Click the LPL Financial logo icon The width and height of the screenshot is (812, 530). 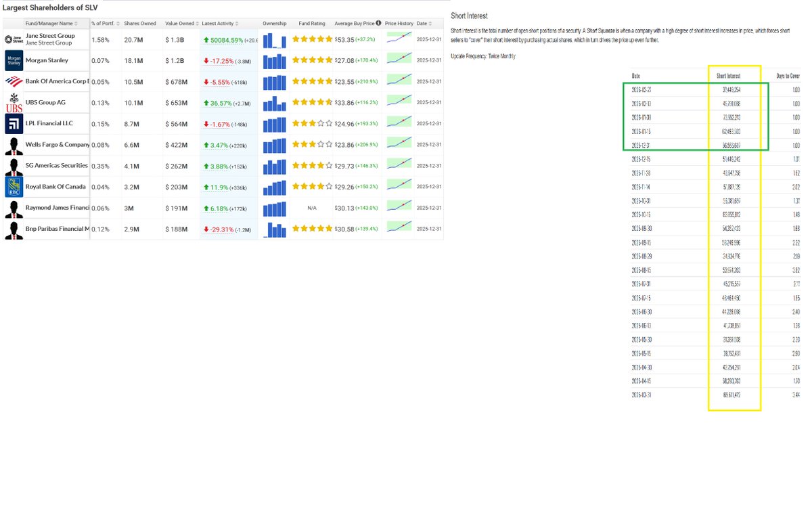[14, 124]
